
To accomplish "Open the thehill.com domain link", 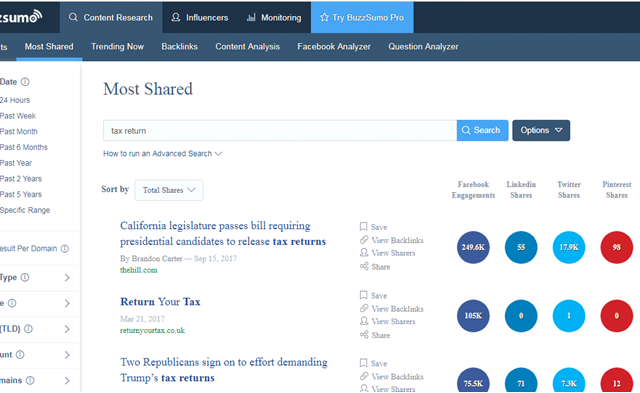I will pos(138,270).
